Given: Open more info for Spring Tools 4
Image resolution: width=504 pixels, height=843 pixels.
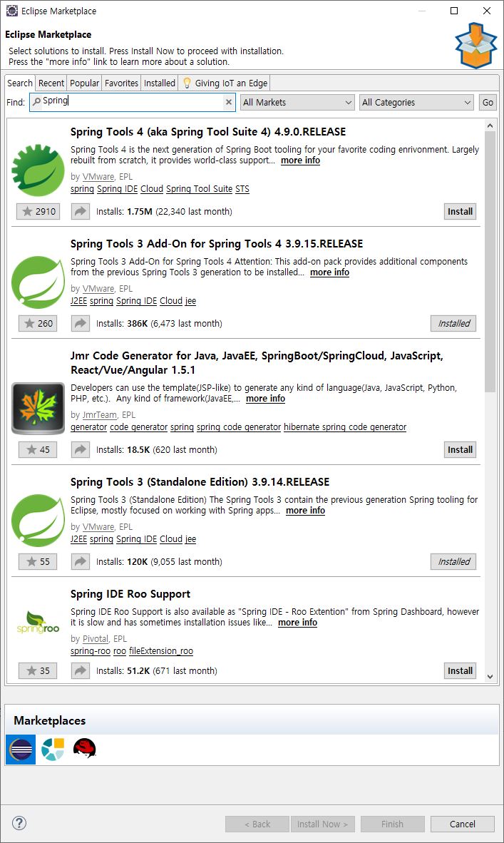Looking at the screenshot, I should (x=300, y=160).
